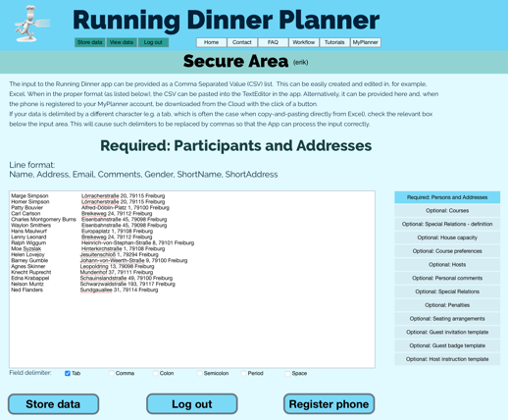Tick the Semicolon delimiter checkbox
Viewport: 508px width, 420px height.
[x=200, y=373]
